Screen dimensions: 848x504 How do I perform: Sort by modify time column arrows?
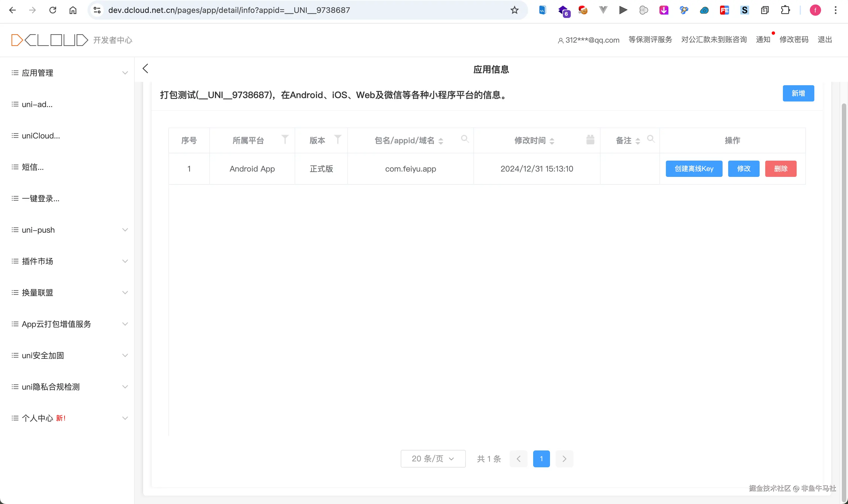pos(552,141)
